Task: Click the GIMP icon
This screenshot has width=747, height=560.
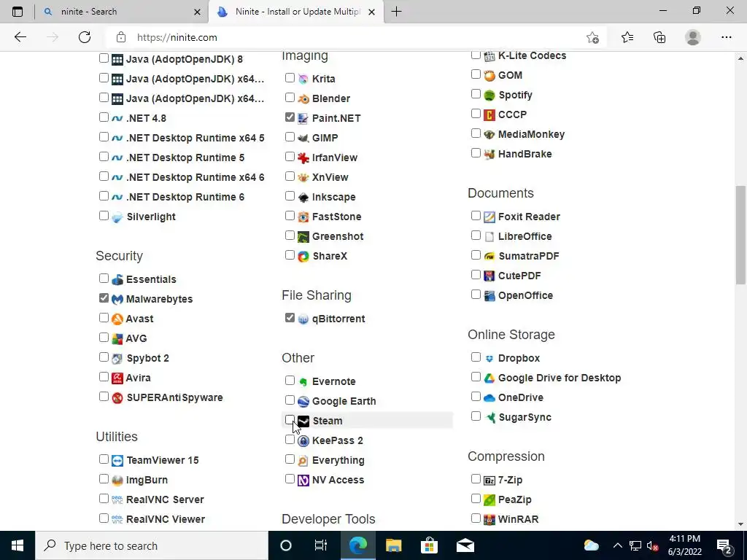Action: pos(303,138)
